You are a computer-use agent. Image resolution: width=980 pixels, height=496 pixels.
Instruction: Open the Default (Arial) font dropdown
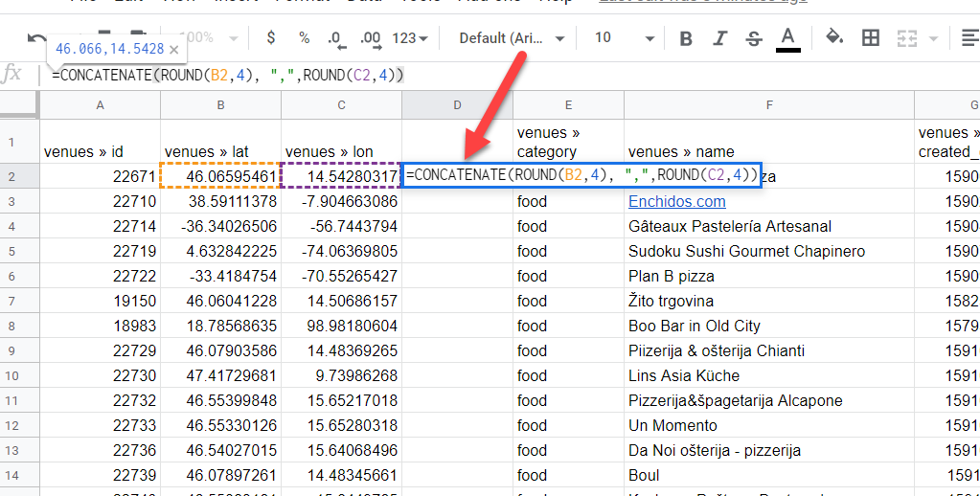click(512, 38)
